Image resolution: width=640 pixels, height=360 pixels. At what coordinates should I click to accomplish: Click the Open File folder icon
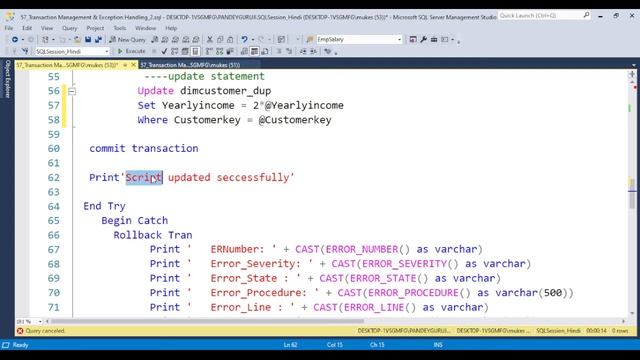click(x=77, y=40)
